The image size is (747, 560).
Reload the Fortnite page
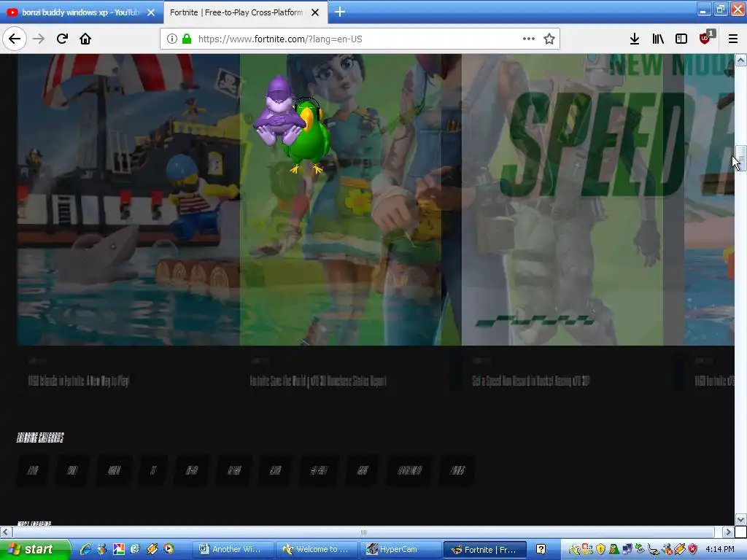[x=62, y=39]
